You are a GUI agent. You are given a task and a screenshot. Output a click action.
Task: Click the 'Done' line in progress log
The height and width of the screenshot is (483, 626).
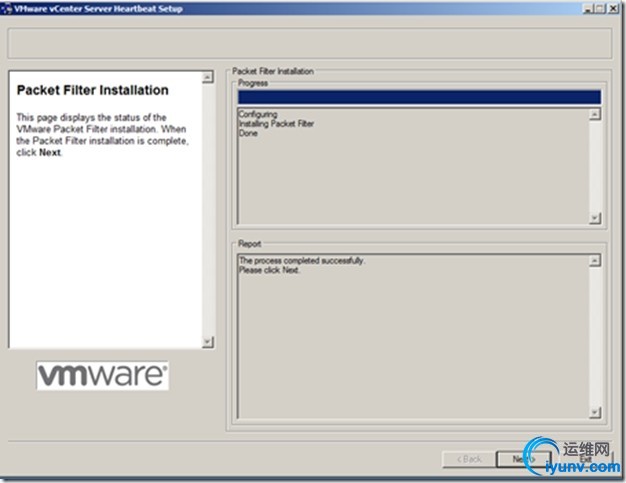click(248, 133)
